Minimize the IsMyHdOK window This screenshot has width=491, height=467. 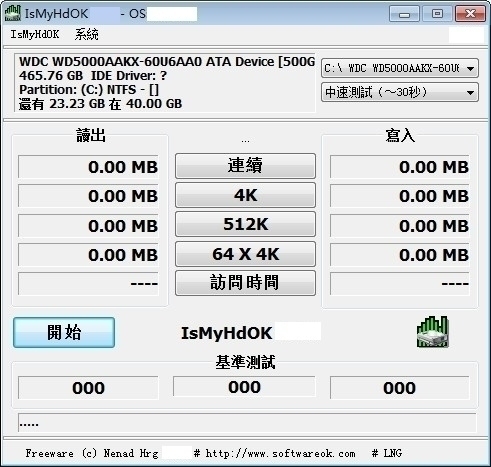point(404,14)
